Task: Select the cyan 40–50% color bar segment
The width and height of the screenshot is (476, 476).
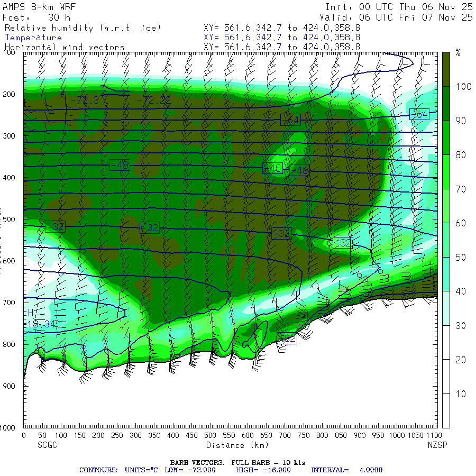Action: tap(446, 274)
